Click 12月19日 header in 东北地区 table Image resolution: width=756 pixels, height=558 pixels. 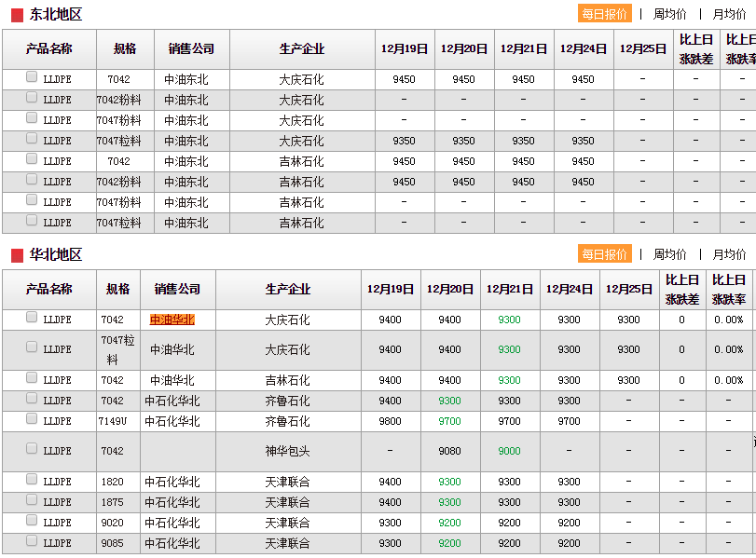[x=405, y=48]
